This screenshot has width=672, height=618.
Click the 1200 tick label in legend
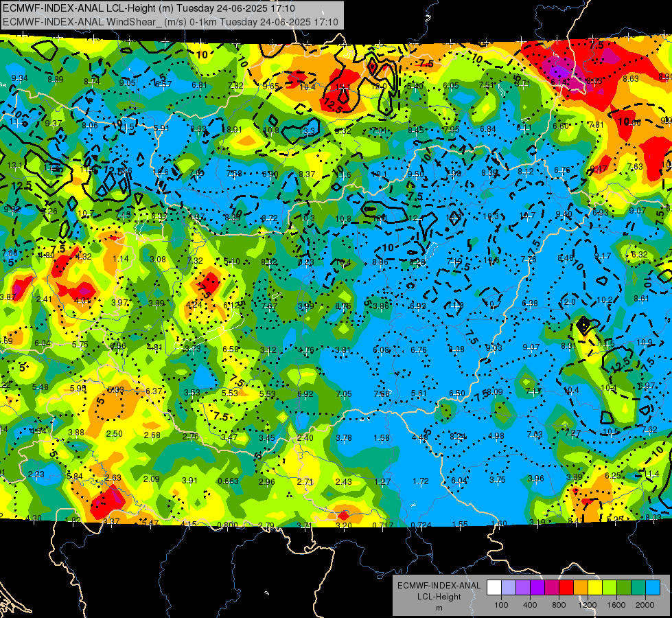(587, 605)
